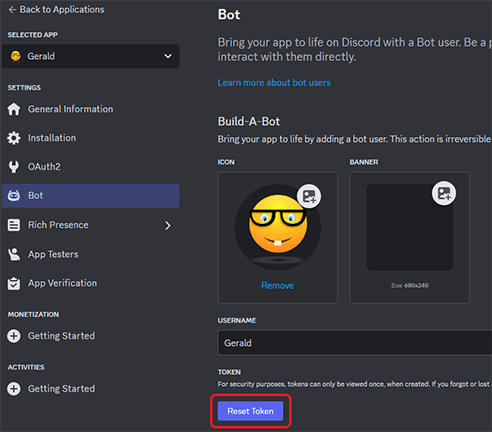Image resolution: width=492 pixels, height=432 pixels.
Task: Click the USERNAME field label
Action: [237, 320]
